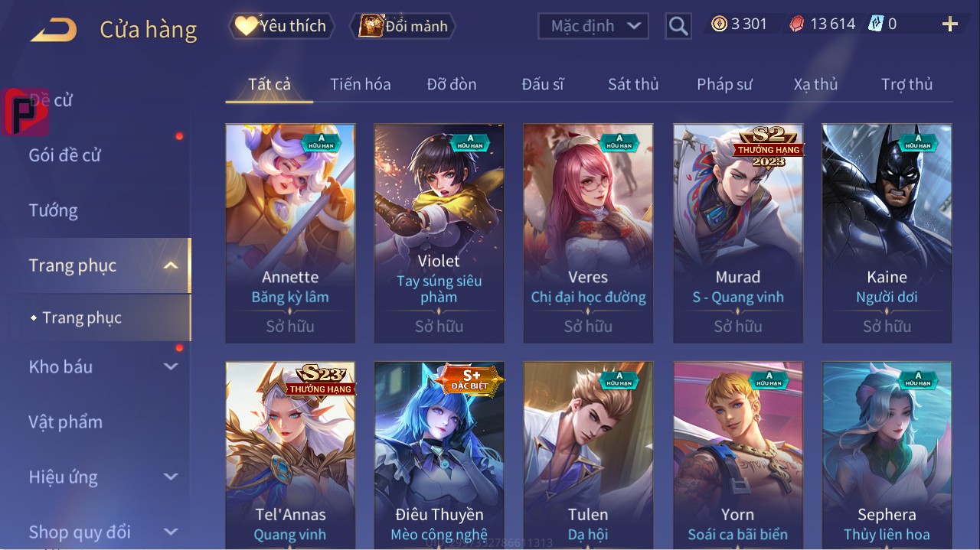The width and height of the screenshot is (980, 550).
Task: Select the Tiến hóa tab
Action: [361, 84]
